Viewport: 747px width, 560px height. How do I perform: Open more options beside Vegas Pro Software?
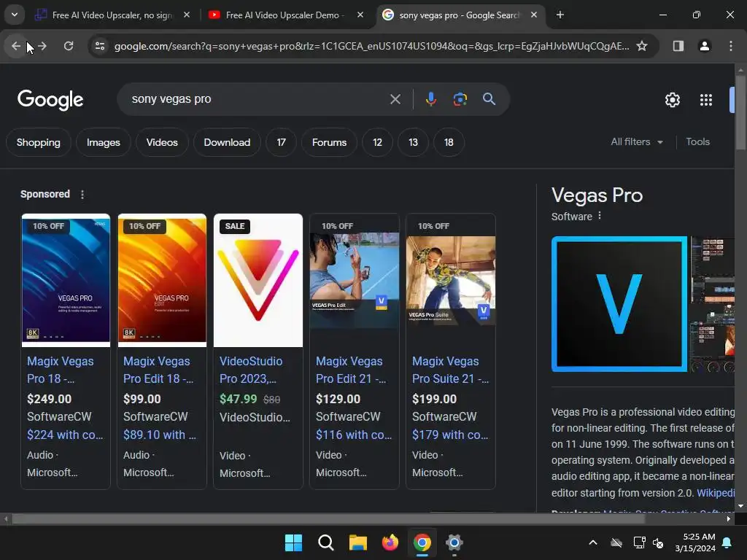pos(600,216)
